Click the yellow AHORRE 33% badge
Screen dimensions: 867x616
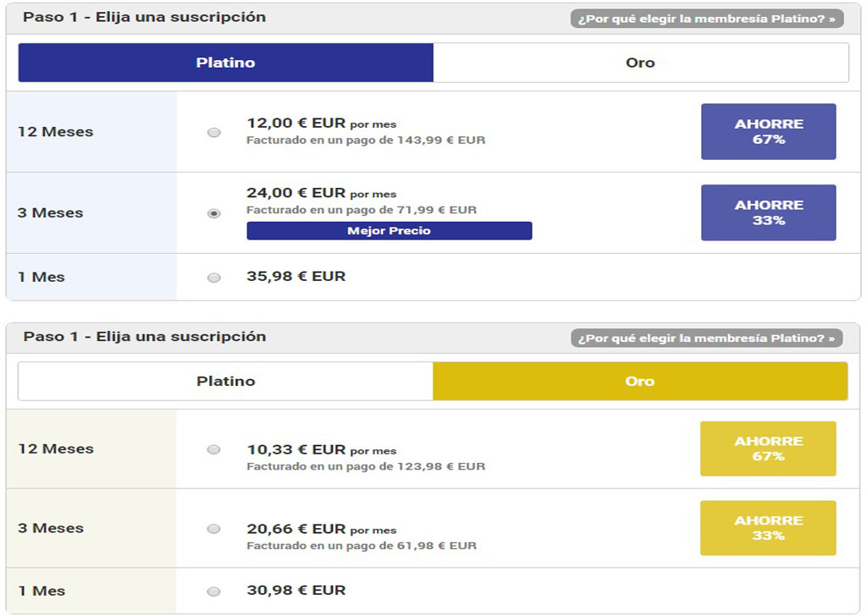pos(768,528)
